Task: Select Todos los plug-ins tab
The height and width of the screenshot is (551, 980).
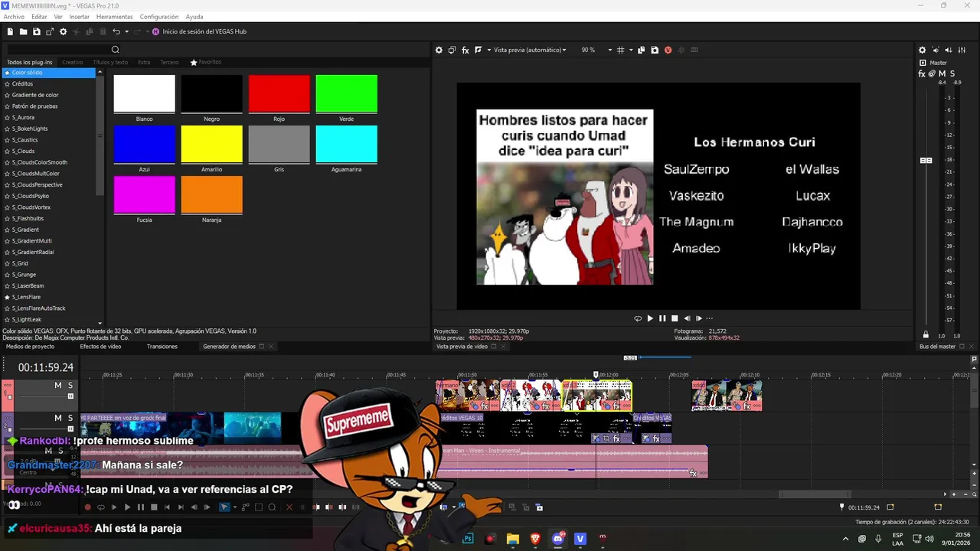Action: (30, 62)
